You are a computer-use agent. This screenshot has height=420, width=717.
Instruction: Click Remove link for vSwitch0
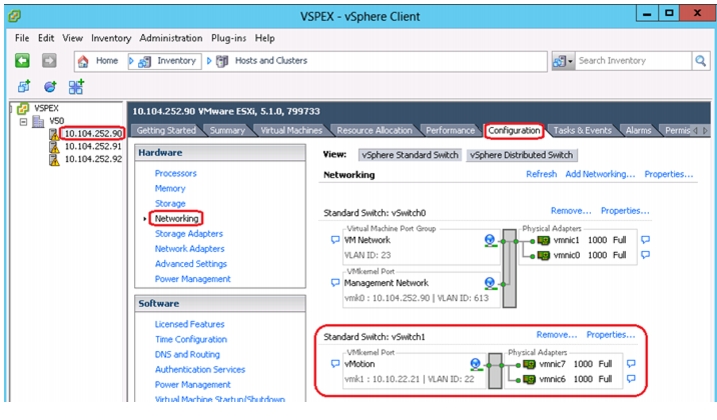coord(571,211)
